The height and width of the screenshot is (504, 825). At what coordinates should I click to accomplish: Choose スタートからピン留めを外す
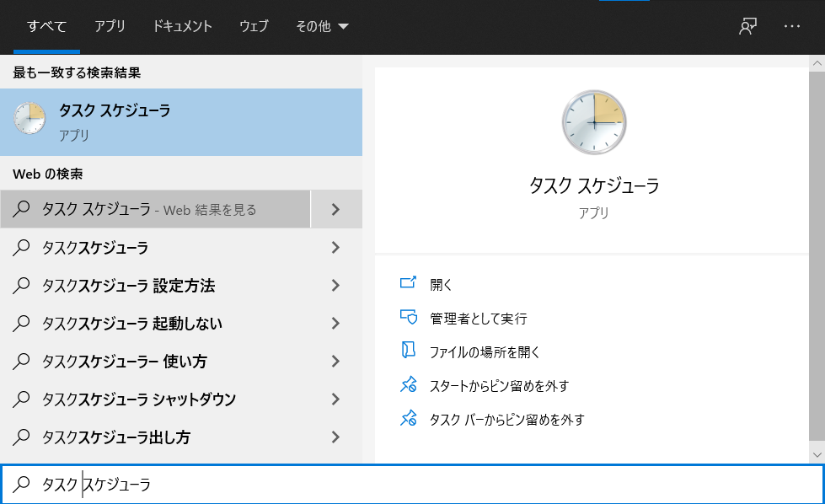click(500, 386)
